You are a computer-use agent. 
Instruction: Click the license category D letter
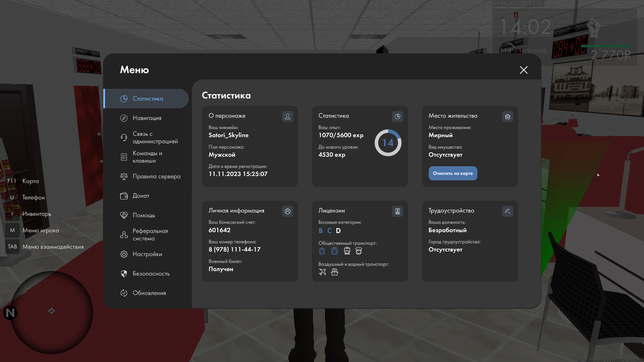338,231
